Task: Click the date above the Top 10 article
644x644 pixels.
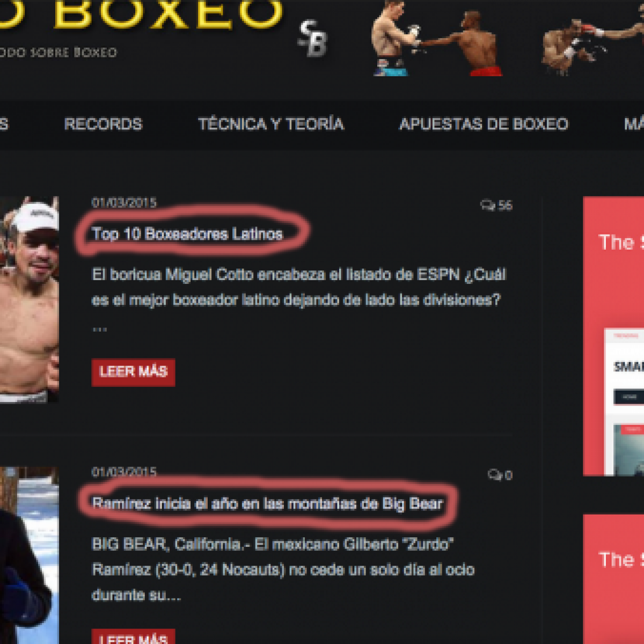Action: 124,202
